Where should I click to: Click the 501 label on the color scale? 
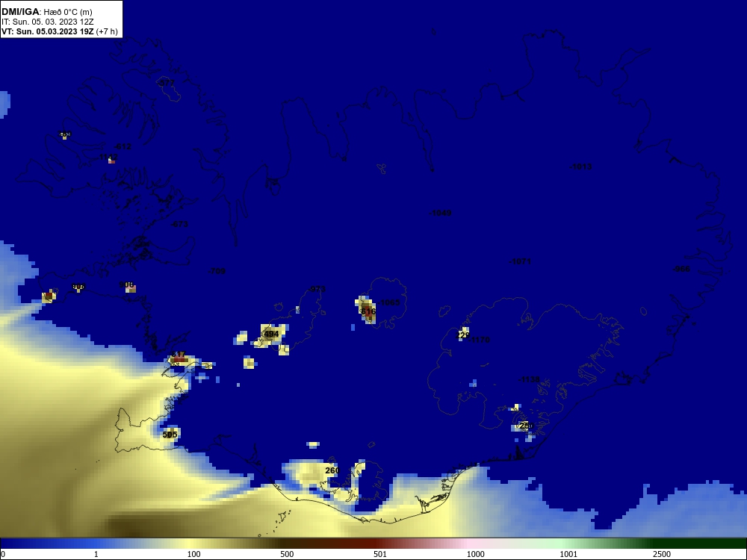pyautogui.click(x=380, y=554)
